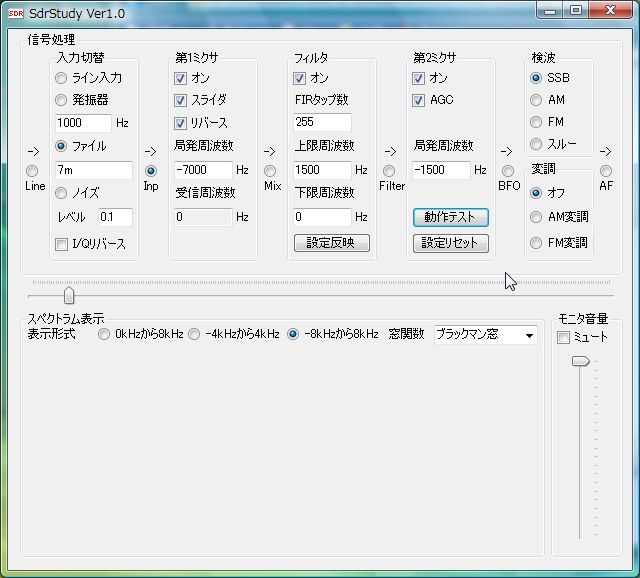Click the horizontal frequency slider thumb
This screenshot has width=640, height=578.
pos(69,295)
